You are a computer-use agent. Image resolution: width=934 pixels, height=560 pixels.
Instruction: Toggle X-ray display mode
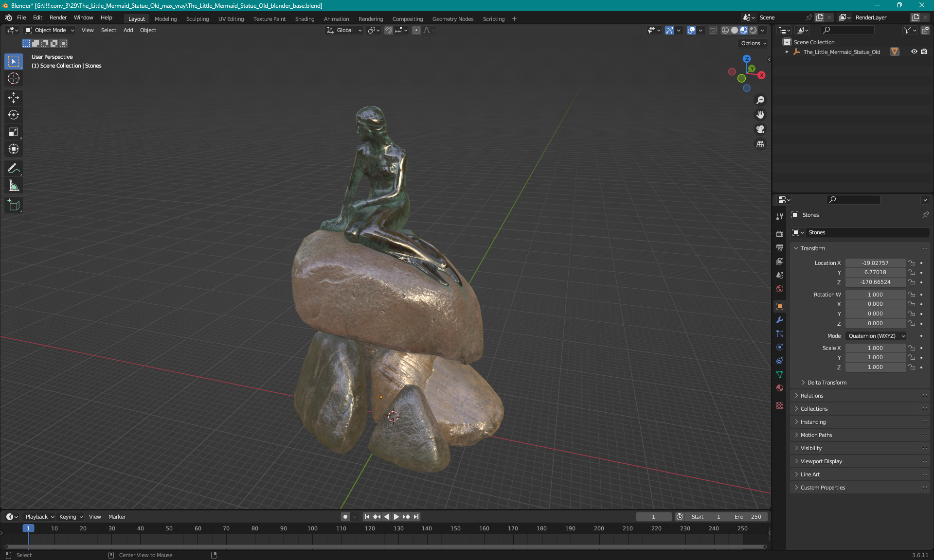pyautogui.click(x=713, y=30)
